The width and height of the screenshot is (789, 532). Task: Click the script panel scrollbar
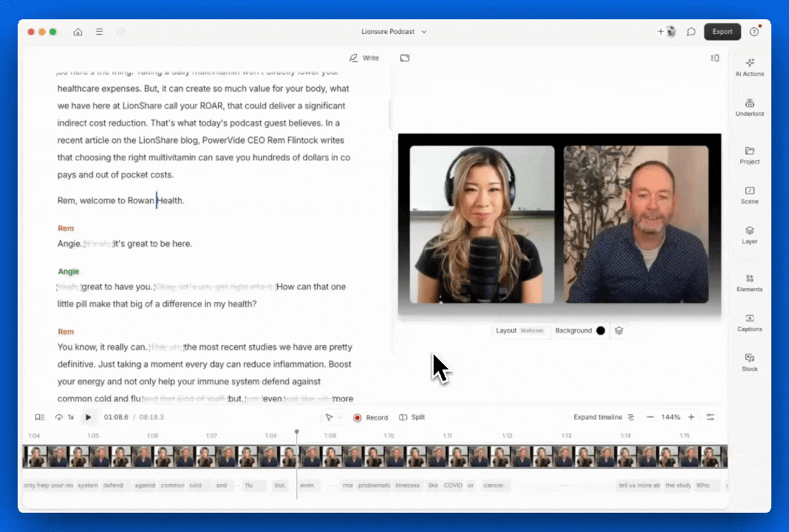pyautogui.click(x=390, y=115)
